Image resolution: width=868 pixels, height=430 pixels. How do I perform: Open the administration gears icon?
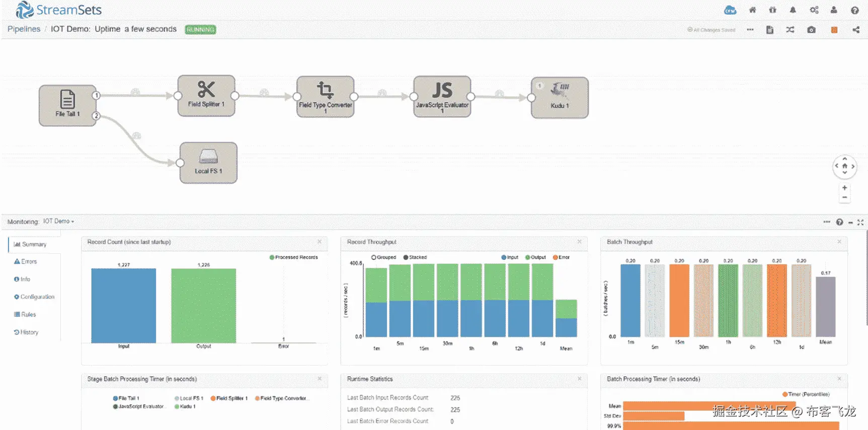click(x=814, y=10)
